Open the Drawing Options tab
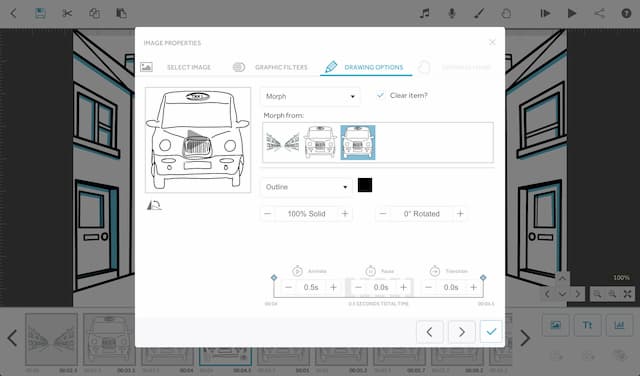The width and height of the screenshot is (640, 376). pos(373,67)
